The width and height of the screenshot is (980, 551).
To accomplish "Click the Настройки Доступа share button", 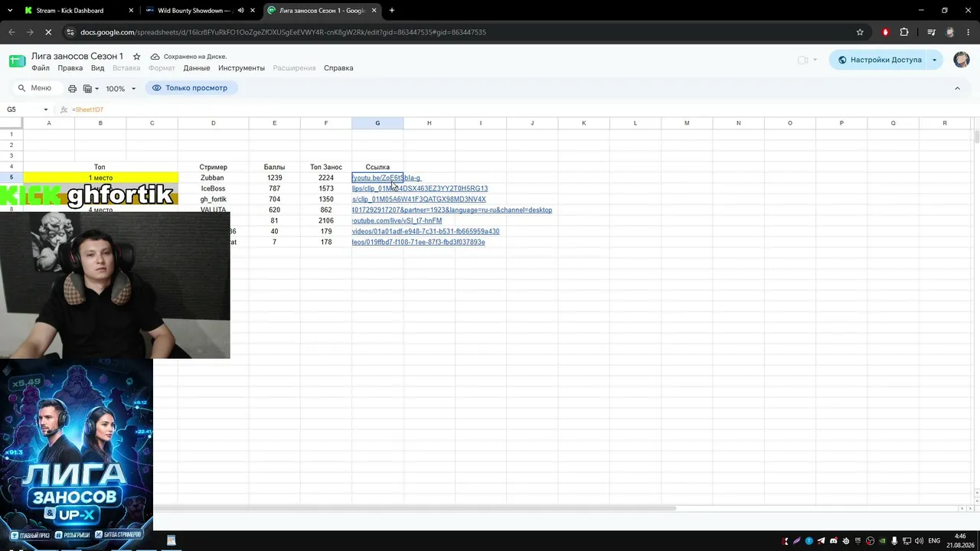I will coord(879,60).
